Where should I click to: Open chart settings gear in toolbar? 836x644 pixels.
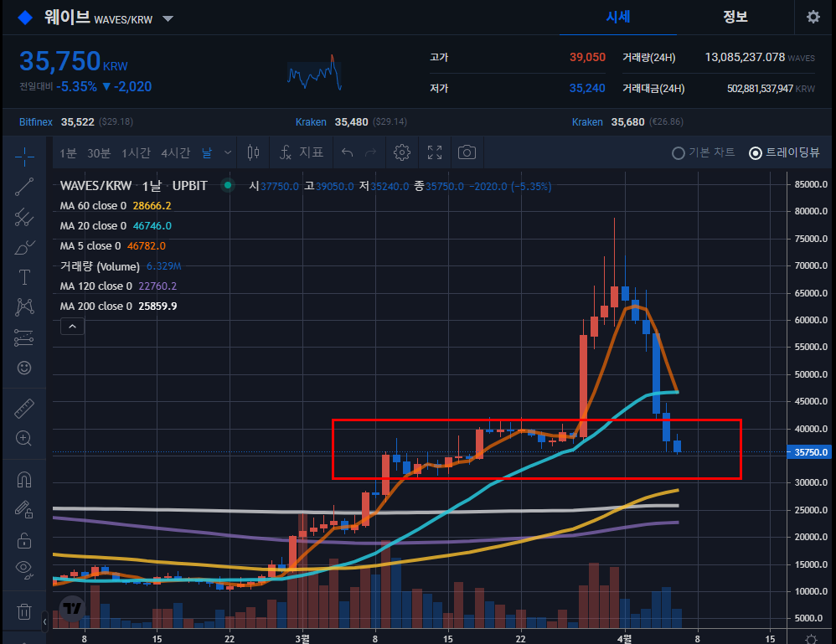tap(402, 153)
